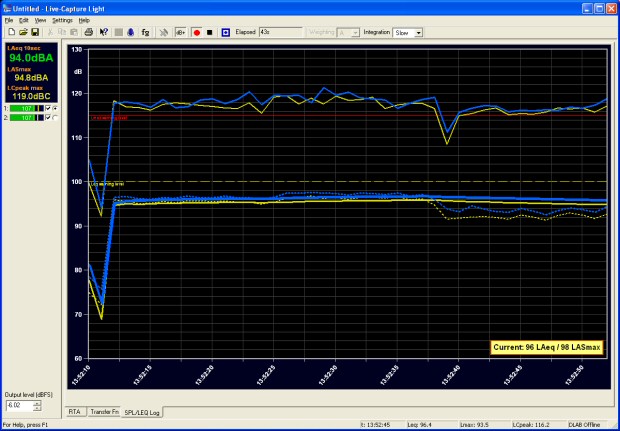Increase output level with up spinner
The height and width of the screenshot is (431, 620).
coord(37,403)
